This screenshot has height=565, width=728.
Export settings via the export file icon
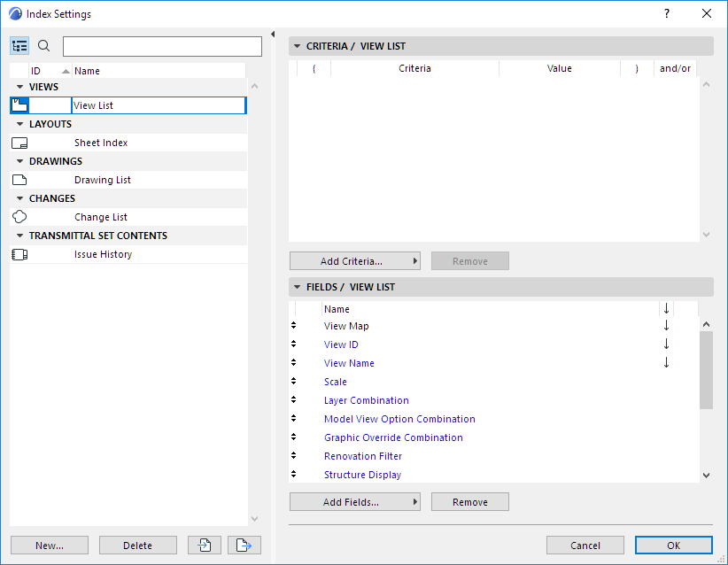click(244, 545)
